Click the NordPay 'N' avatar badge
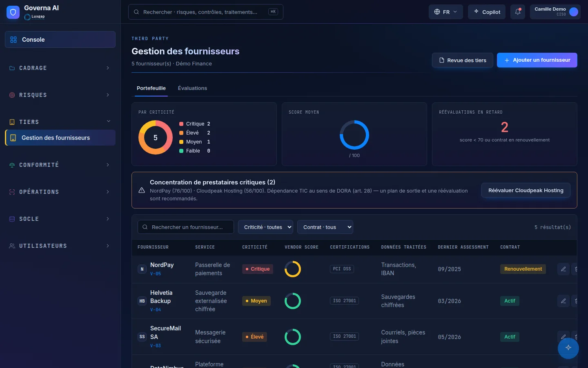 click(x=142, y=269)
